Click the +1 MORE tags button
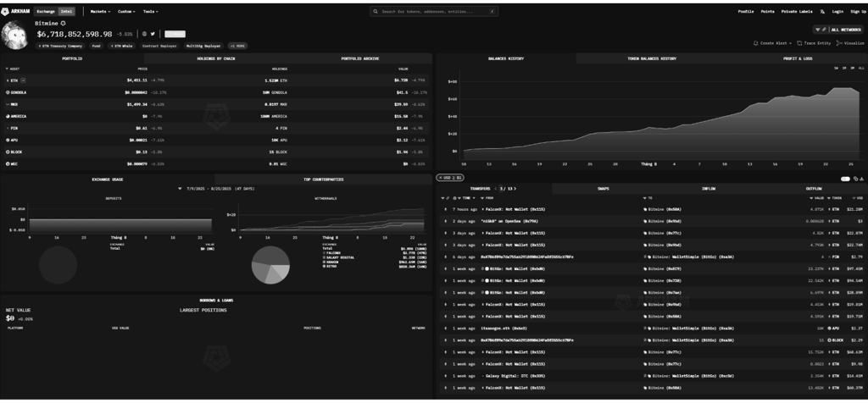Screen dimensions: 868x403 pyautogui.click(x=238, y=46)
